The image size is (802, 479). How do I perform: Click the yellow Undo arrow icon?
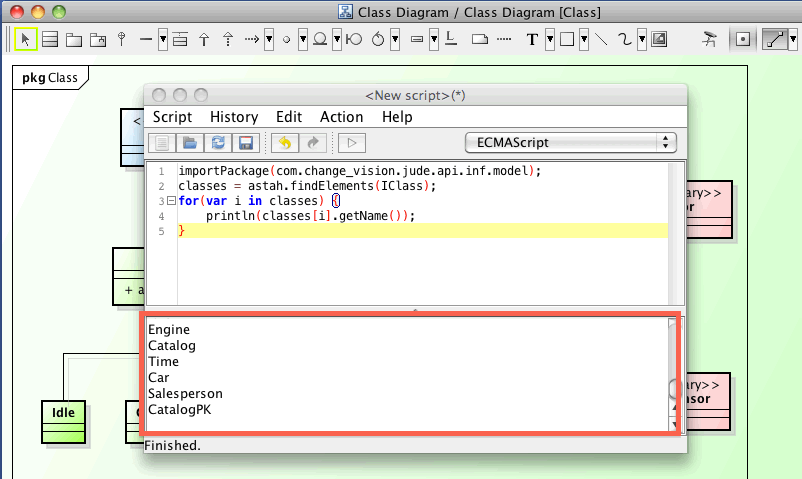[x=284, y=143]
